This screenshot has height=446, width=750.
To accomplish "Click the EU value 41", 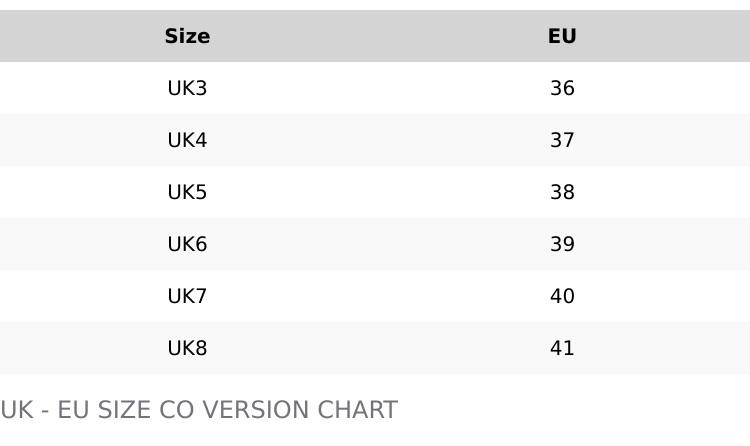I will click(562, 348).
